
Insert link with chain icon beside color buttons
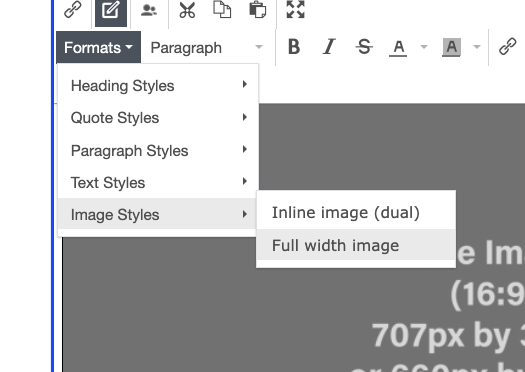[508, 46]
